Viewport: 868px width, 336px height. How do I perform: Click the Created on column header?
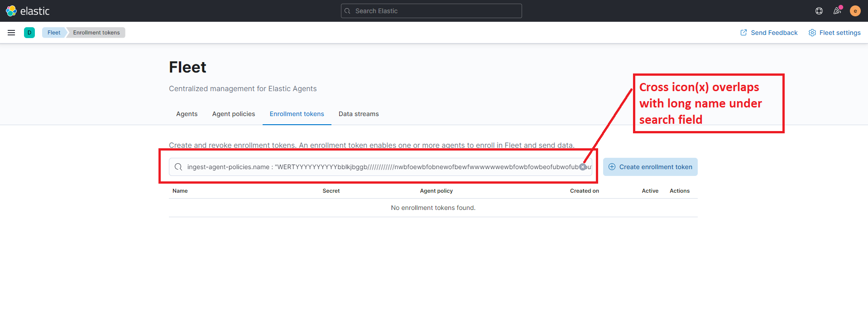585,191
